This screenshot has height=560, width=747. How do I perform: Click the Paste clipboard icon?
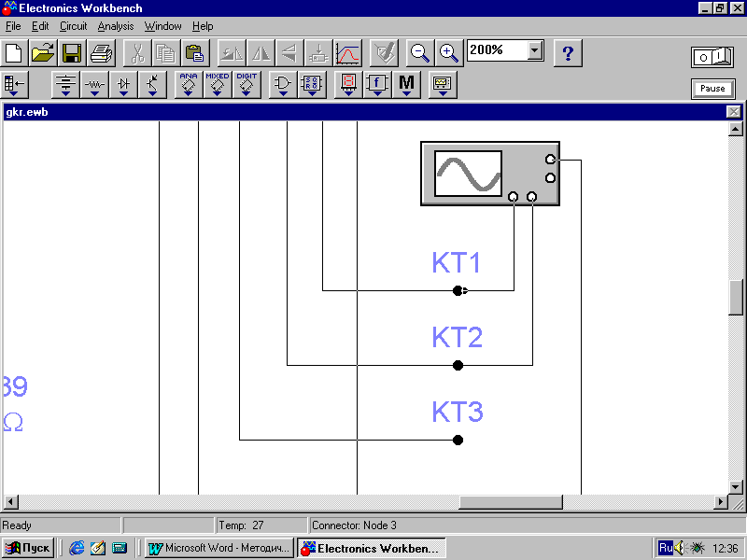click(x=195, y=53)
